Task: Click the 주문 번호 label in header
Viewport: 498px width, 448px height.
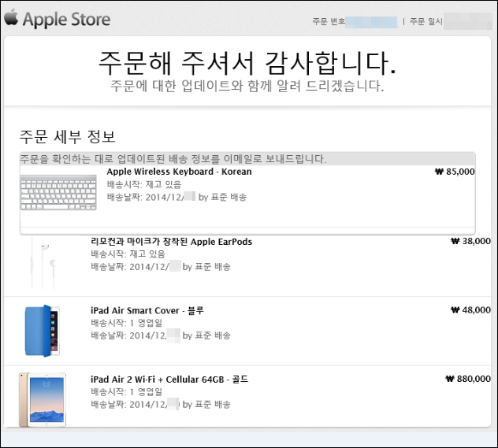Action: (x=329, y=21)
